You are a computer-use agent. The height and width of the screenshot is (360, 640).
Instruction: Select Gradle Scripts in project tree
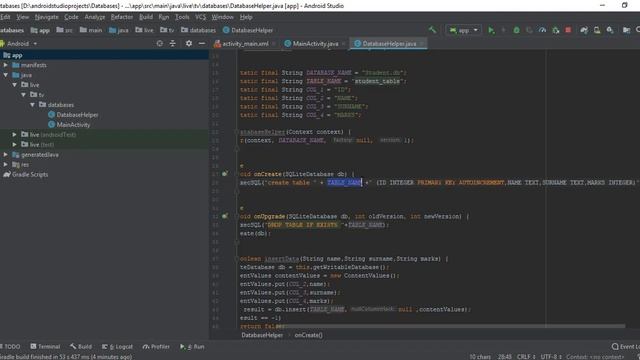pos(26,174)
